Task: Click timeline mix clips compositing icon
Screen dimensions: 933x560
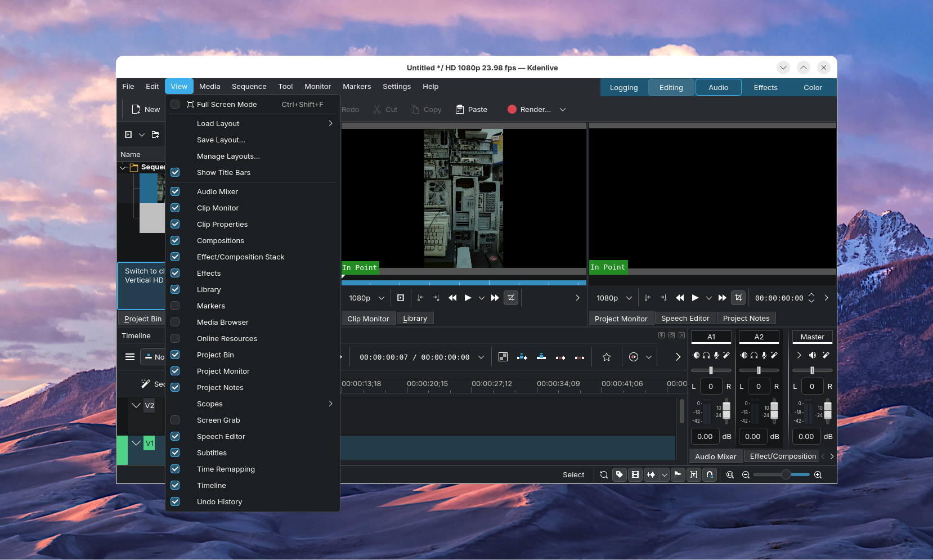Action: pos(503,357)
